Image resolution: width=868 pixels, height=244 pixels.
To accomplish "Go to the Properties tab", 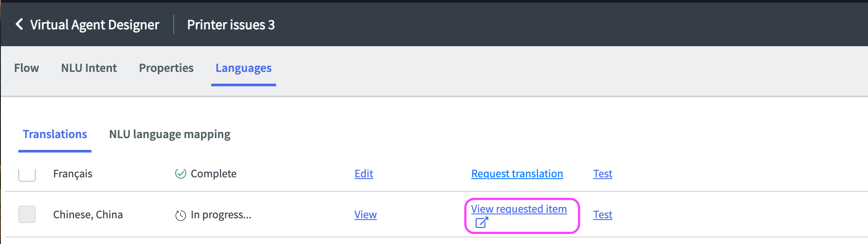I will pos(166,68).
